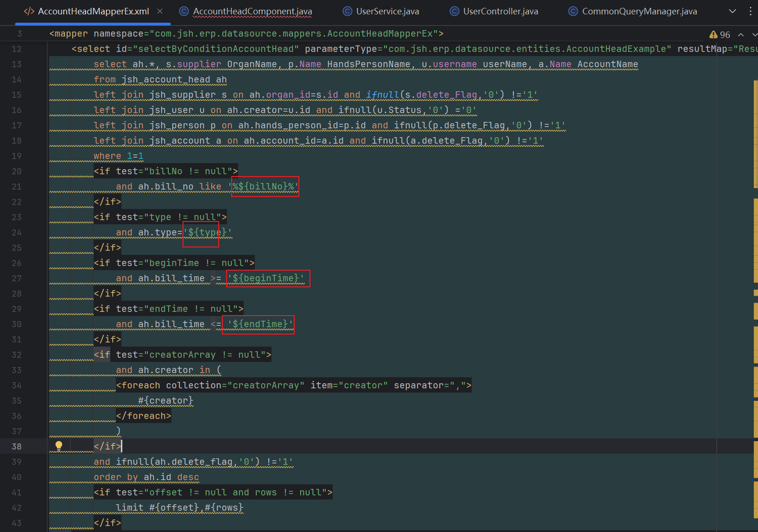Click the 'AccountName' alias on line 13

(x=608, y=64)
